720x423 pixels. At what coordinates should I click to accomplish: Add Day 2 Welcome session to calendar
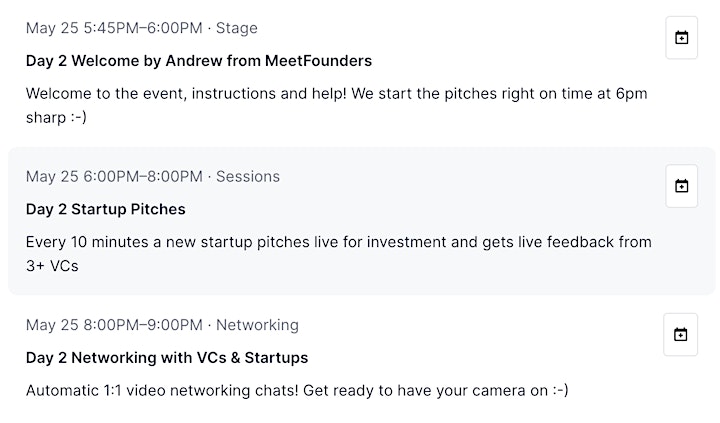[681, 38]
